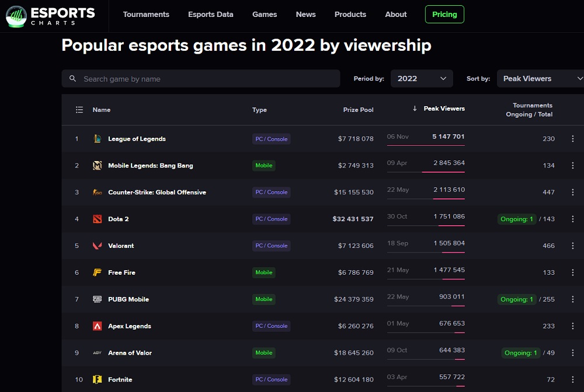Image resolution: width=584 pixels, height=392 pixels.
Task: Open the Tournaments menu
Action: point(146,15)
